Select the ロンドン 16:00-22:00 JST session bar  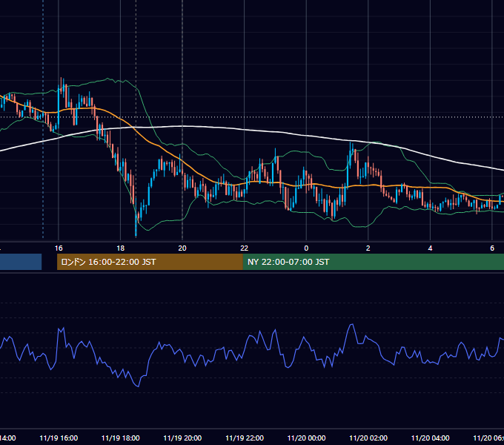pyautogui.click(x=150, y=262)
